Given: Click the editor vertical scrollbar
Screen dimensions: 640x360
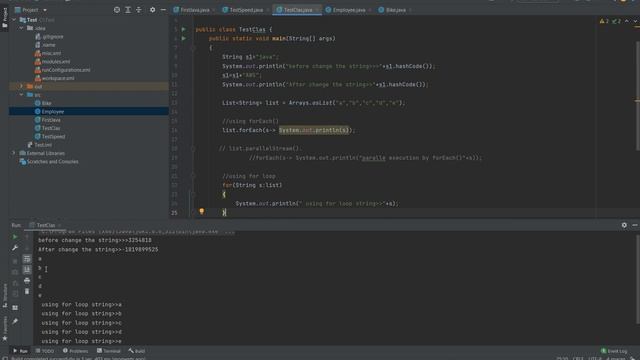Looking at the screenshot, I should click(637, 96).
